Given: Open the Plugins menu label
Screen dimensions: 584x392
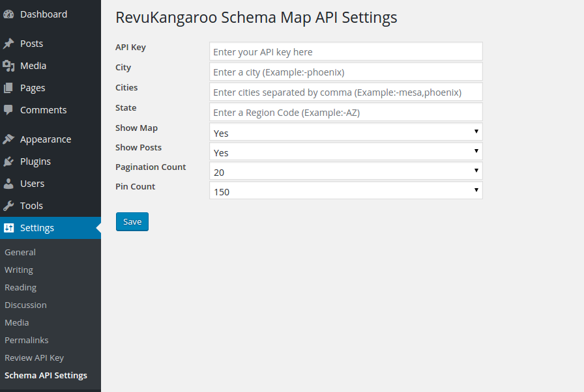Looking at the screenshot, I should point(35,161).
